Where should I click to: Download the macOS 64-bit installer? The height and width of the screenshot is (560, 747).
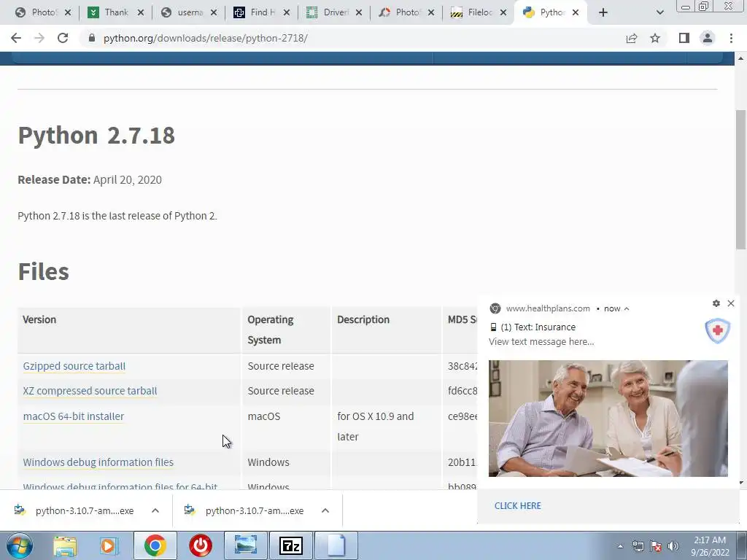pos(74,416)
